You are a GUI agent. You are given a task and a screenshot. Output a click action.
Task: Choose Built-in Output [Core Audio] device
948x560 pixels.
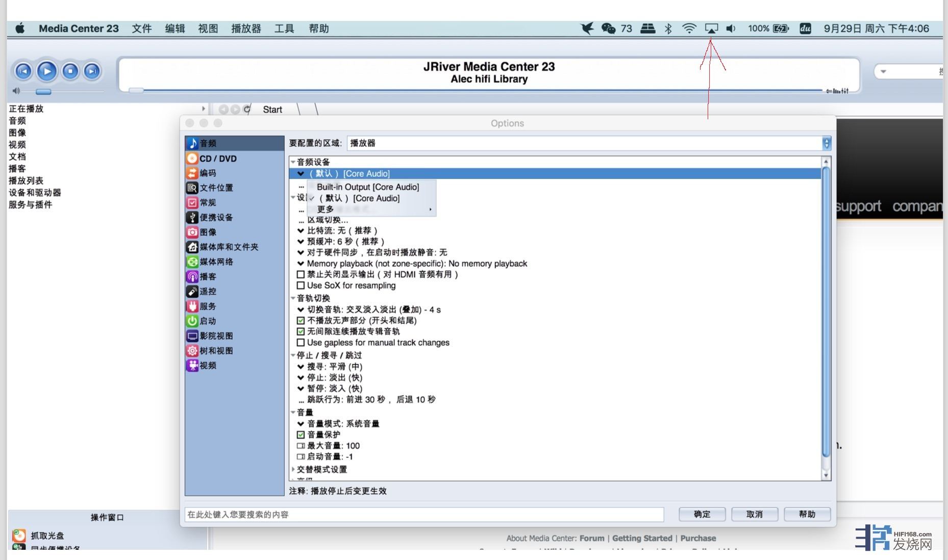pyautogui.click(x=368, y=187)
